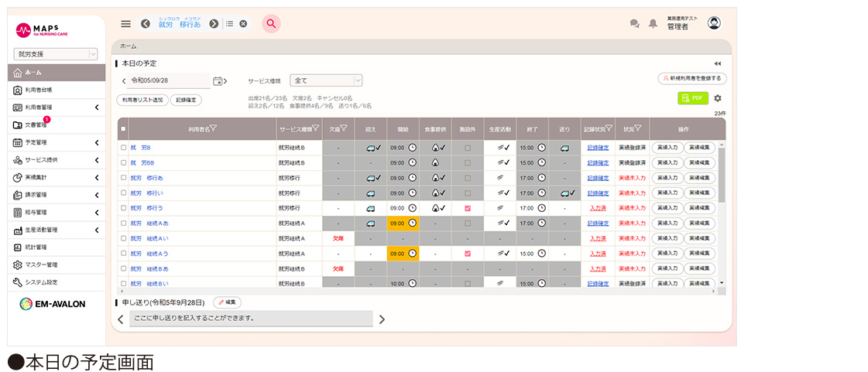The height and width of the screenshot is (372, 868).
Task: Uncheck 施設外 checkbox for 就労 継続Aう
Action: point(468,253)
